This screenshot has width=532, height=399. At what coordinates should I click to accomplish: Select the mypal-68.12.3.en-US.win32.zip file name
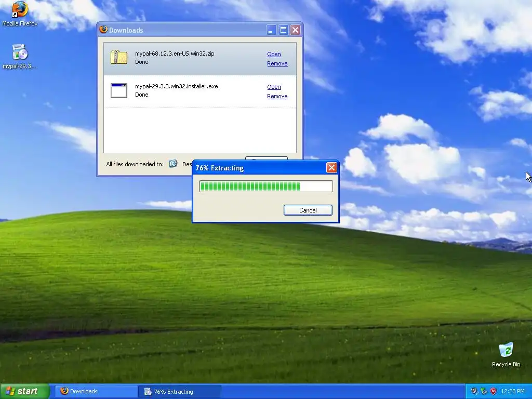(x=175, y=54)
